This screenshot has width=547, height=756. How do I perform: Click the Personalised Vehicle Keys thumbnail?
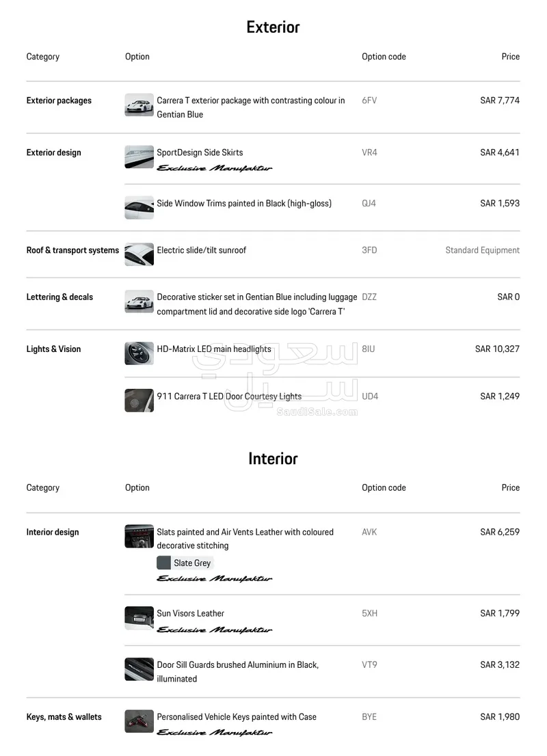point(139,721)
